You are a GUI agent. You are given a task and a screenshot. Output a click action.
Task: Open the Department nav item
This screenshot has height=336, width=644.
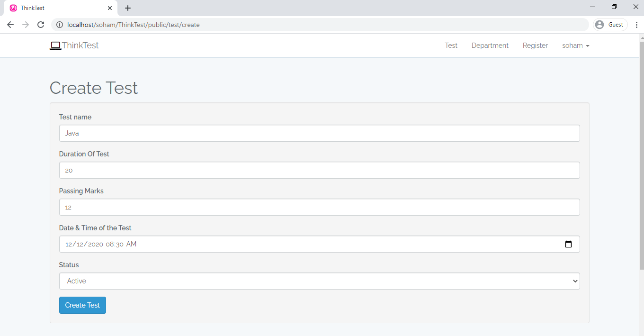click(490, 45)
